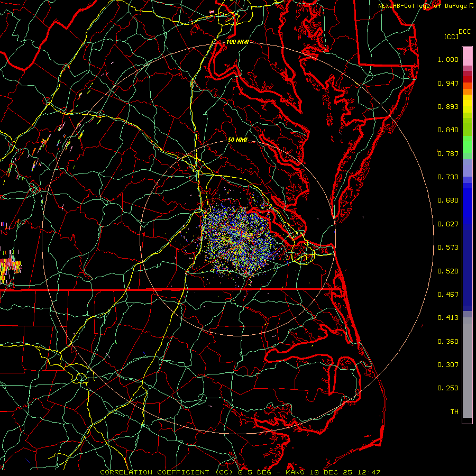Select the 0.947 legend value
The image size is (476, 476).
click(x=448, y=83)
